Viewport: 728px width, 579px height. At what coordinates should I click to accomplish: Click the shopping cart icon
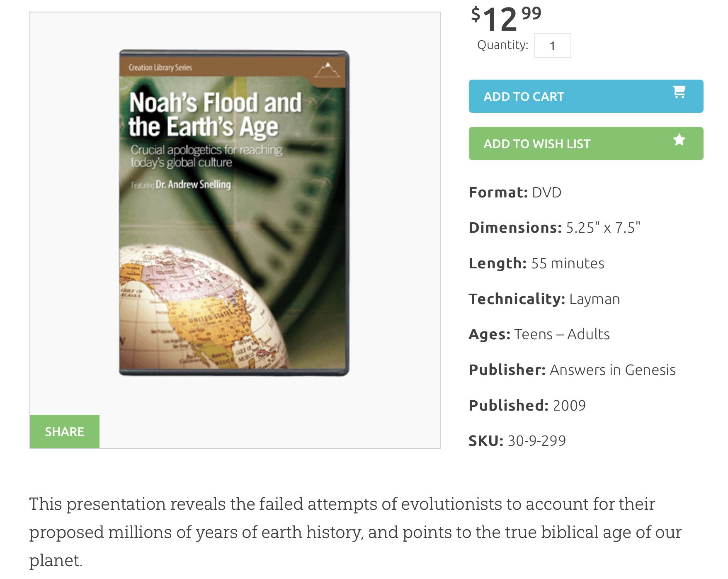[x=679, y=92]
